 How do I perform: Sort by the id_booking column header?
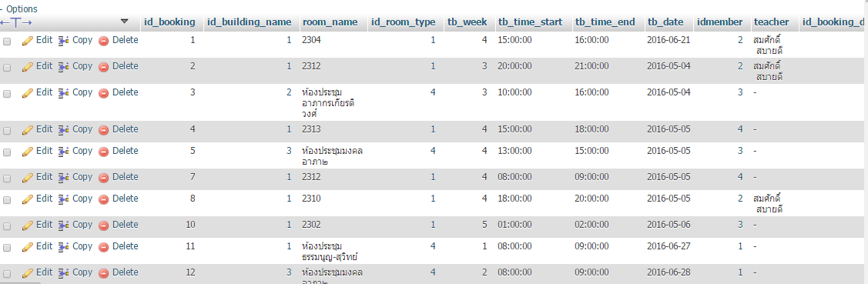tap(169, 22)
